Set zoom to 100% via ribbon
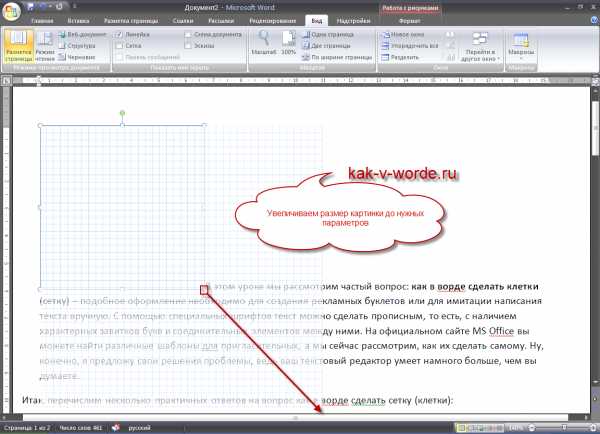 pos(289,42)
